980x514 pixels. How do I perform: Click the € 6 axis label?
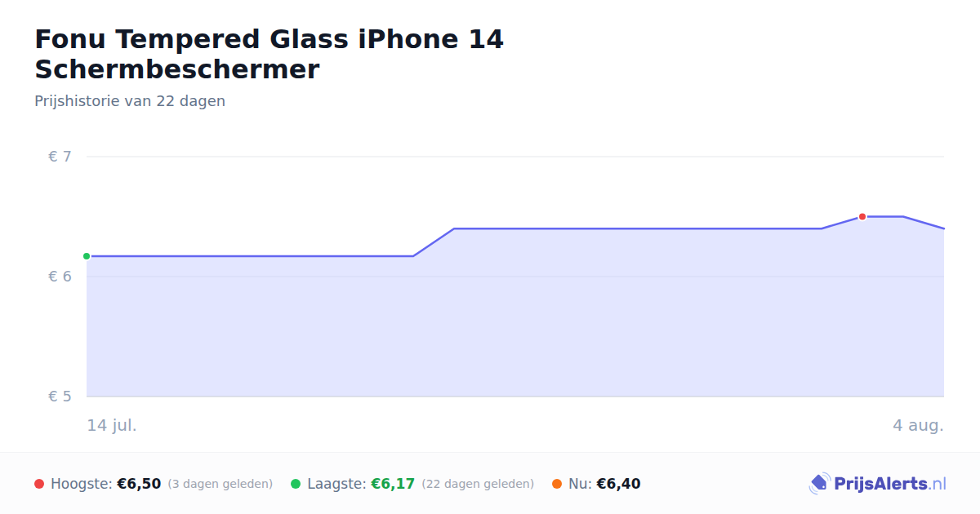(x=60, y=277)
